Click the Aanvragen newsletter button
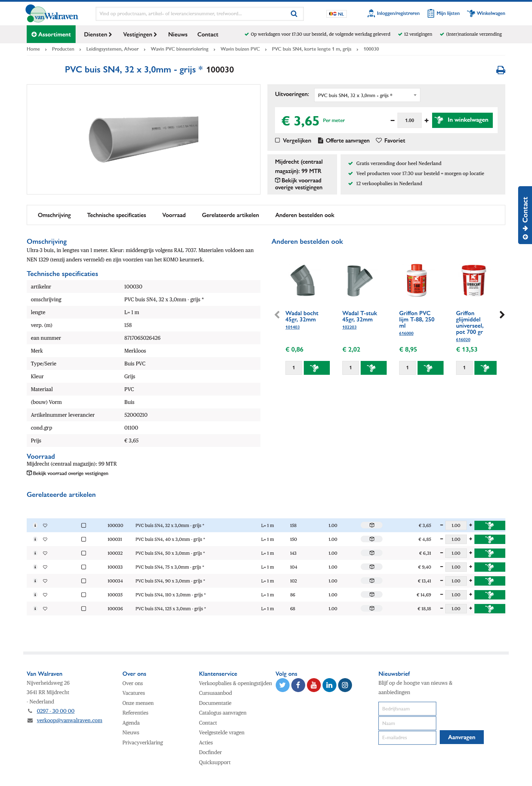 tap(462, 737)
